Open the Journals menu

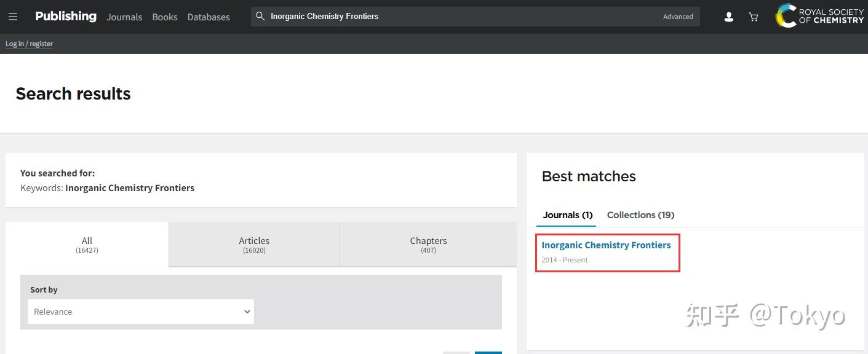pos(124,17)
